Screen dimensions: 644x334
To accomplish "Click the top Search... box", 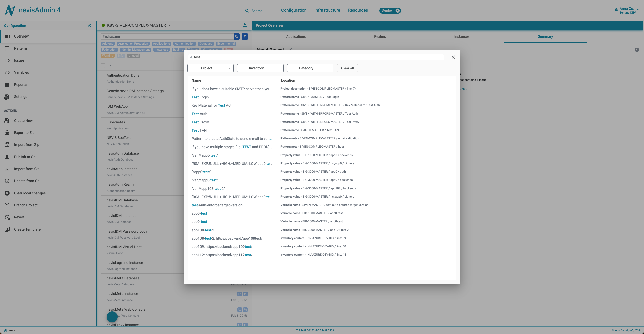I will [x=258, y=11].
